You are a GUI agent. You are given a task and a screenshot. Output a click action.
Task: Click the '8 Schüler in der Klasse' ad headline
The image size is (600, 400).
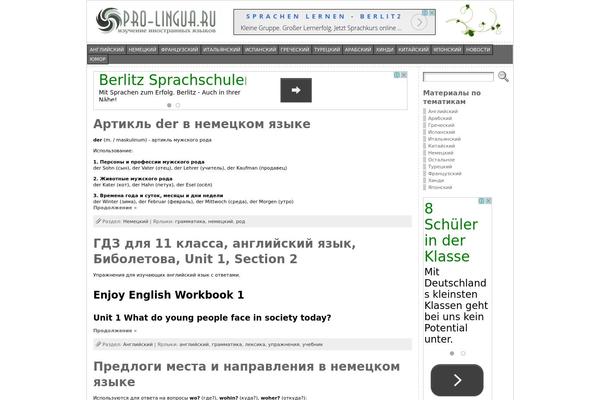[451, 232]
